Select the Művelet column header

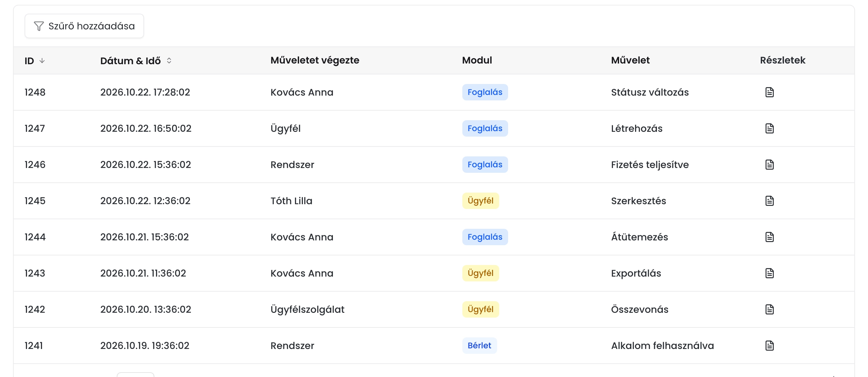[x=630, y=60]
